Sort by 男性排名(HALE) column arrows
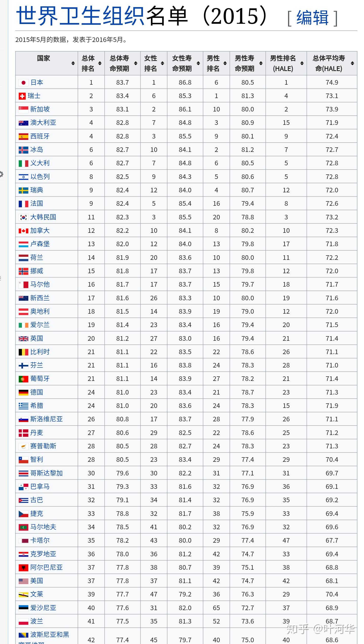Screen dimensions: 364x644 302,63
